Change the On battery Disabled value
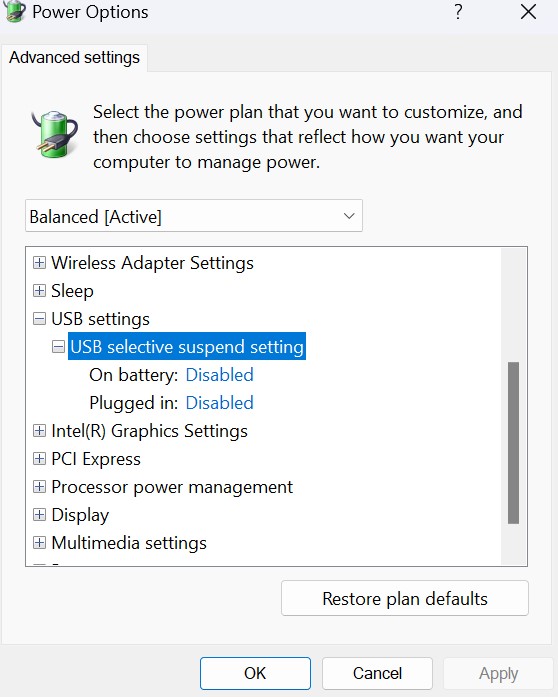 (x=219, y=375)
